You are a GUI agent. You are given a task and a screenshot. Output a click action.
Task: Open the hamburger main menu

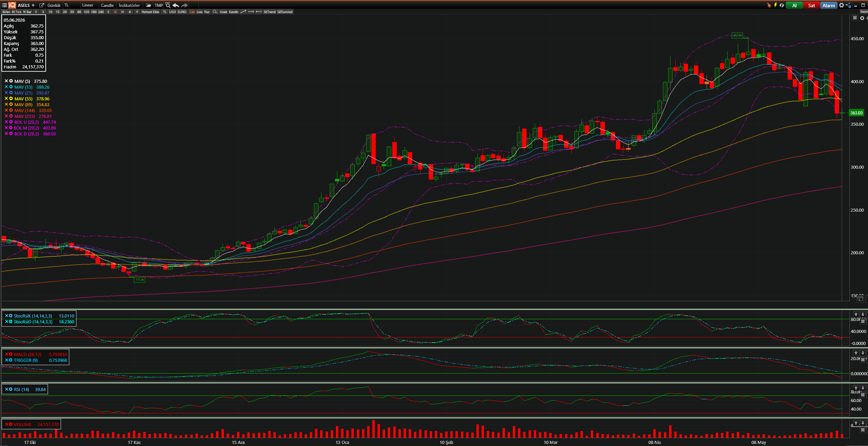click(4, 5)
